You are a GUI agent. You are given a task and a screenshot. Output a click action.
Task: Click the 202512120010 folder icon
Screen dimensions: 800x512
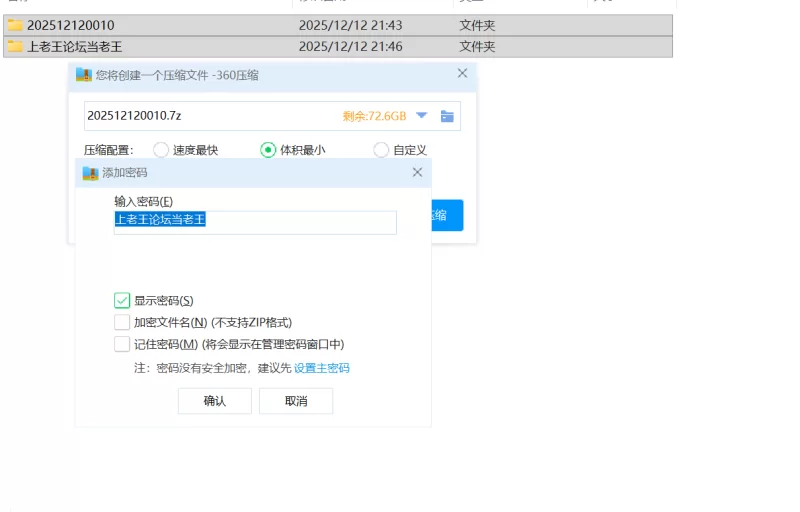tap(15, 25)
